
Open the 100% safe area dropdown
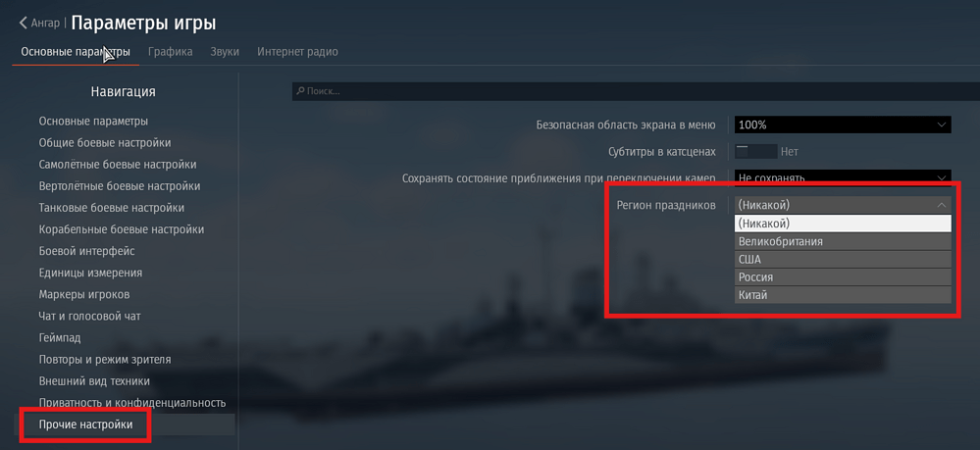tap(843, 125)
